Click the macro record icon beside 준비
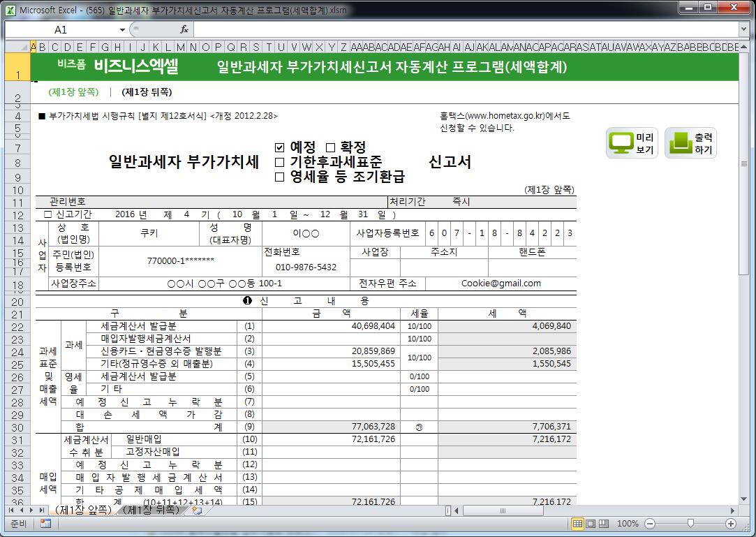756x537 pixels. 46,524
